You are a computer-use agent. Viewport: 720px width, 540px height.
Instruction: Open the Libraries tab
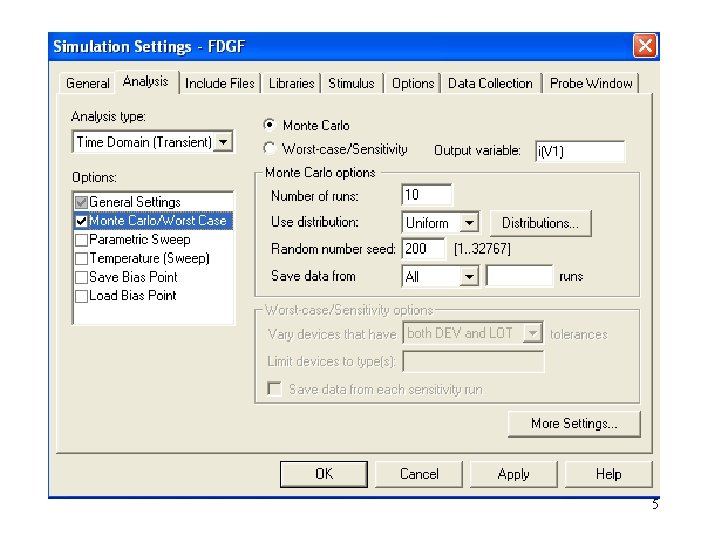(291, 83)
